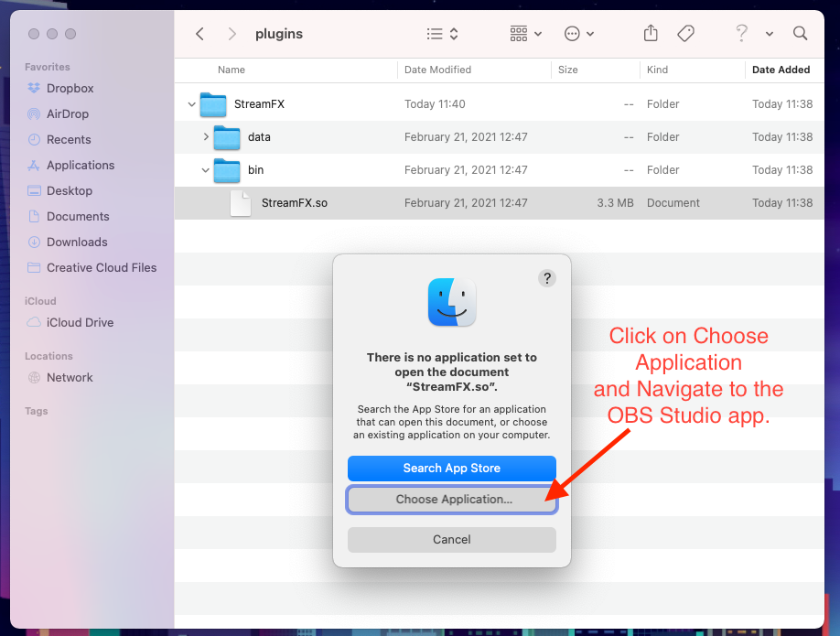Click the 3.3 MB size cell
Image resolution: width=840 pixels, height=636 pixels.
[615, 203]
